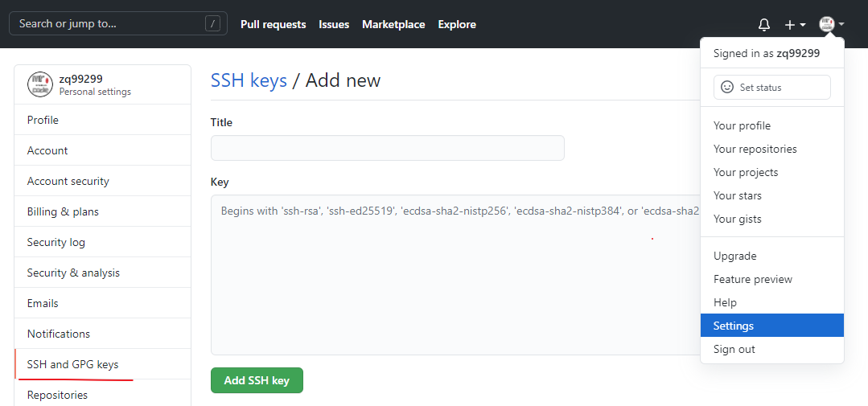Open the notifications bell icon
This screenshot has width=868, height=406.
click(764, 24)
